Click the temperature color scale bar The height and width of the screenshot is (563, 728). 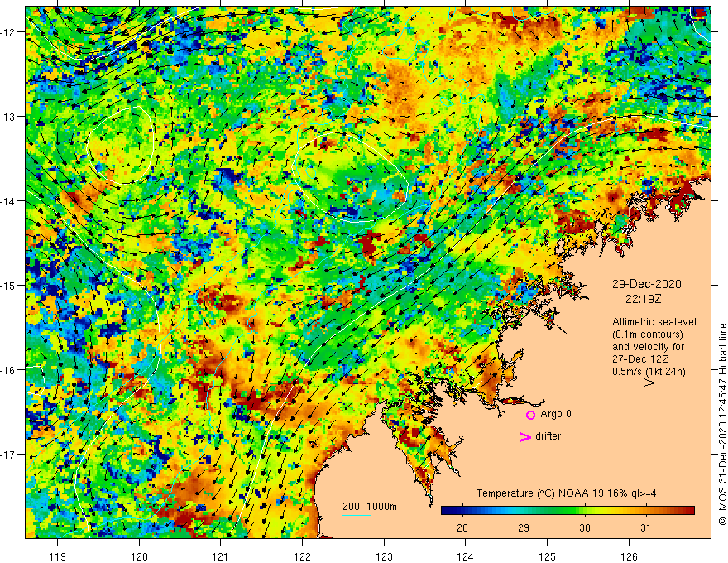(x=568, y=510)
